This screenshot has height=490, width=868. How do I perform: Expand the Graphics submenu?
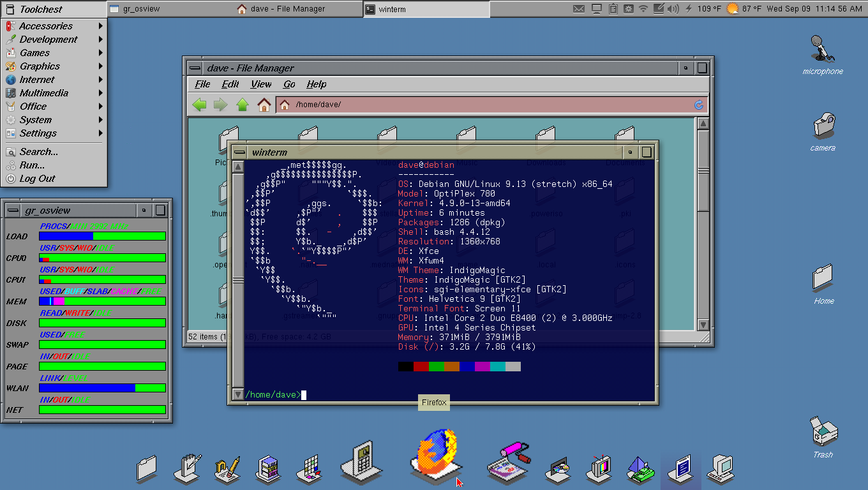[54, 66]
